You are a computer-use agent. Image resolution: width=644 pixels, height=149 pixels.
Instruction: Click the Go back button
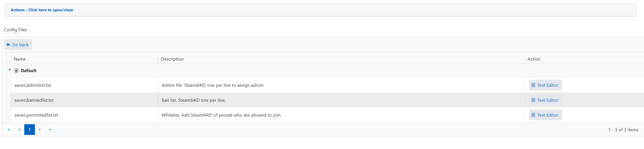click(x=18, y=45)
